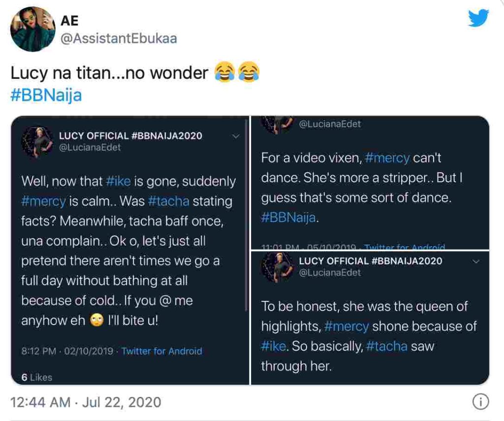Open AE's profile avatar picture

[x=32, y=30]
